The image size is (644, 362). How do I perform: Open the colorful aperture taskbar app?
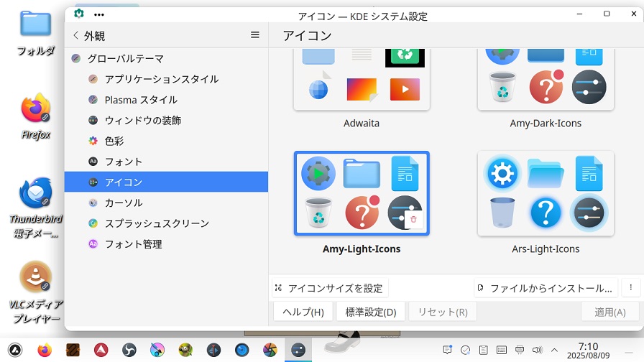[270, 350]
